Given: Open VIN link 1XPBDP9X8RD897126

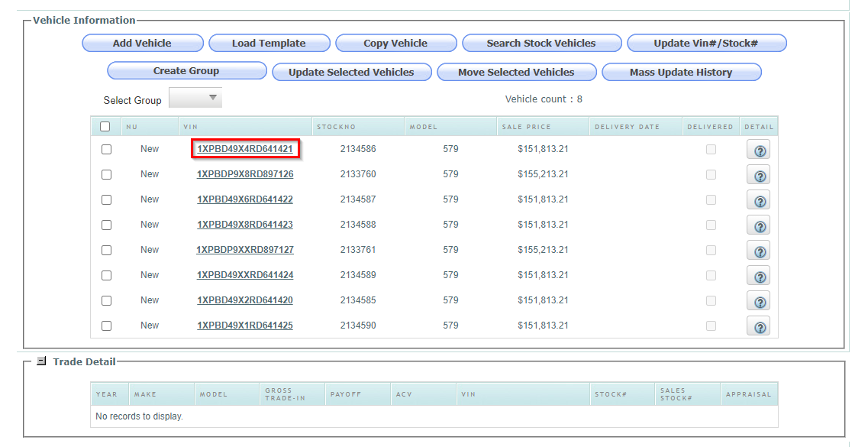Looking at the screenshot, I should 245,174.
